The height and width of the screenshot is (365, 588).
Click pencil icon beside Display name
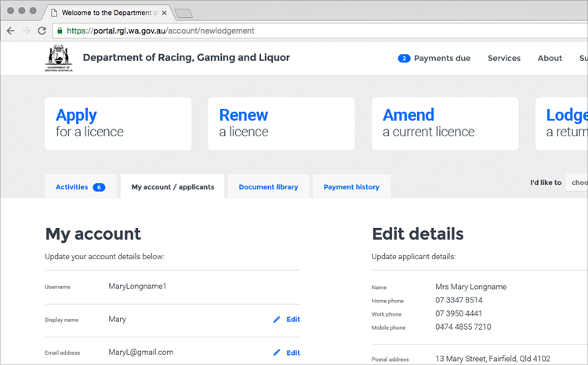276,320
